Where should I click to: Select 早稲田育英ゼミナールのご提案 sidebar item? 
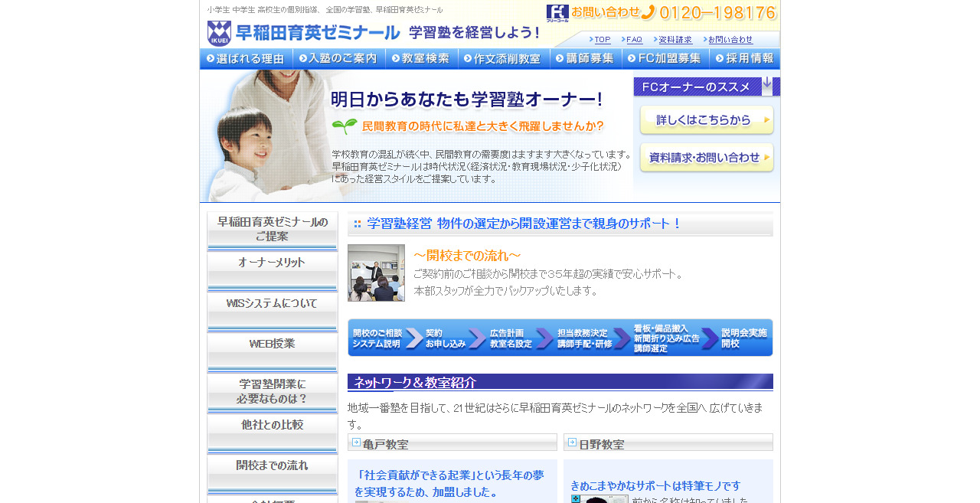point(273,230)
